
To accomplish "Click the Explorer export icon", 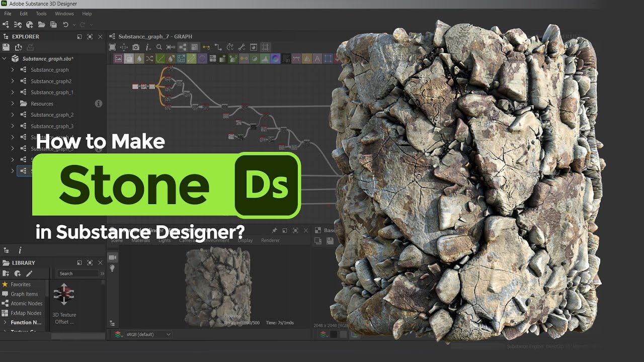I will (x=19, y=47).
